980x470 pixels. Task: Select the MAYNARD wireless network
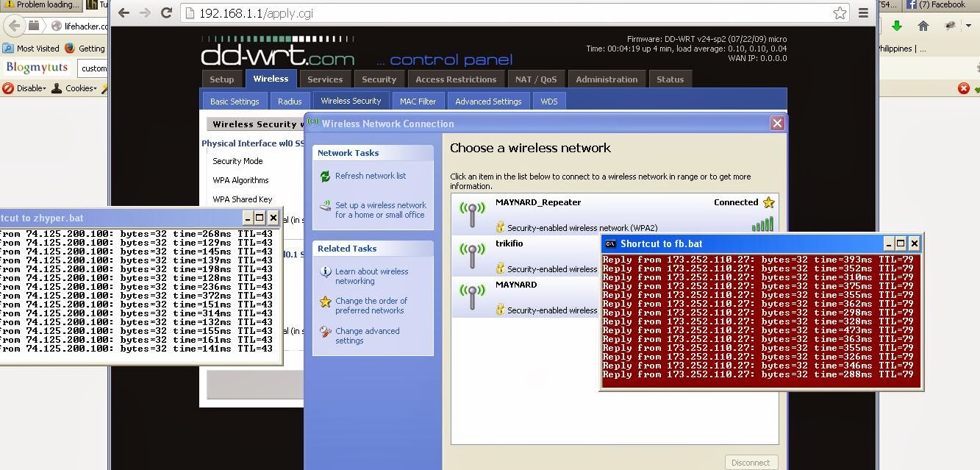(x=526, y=297)
